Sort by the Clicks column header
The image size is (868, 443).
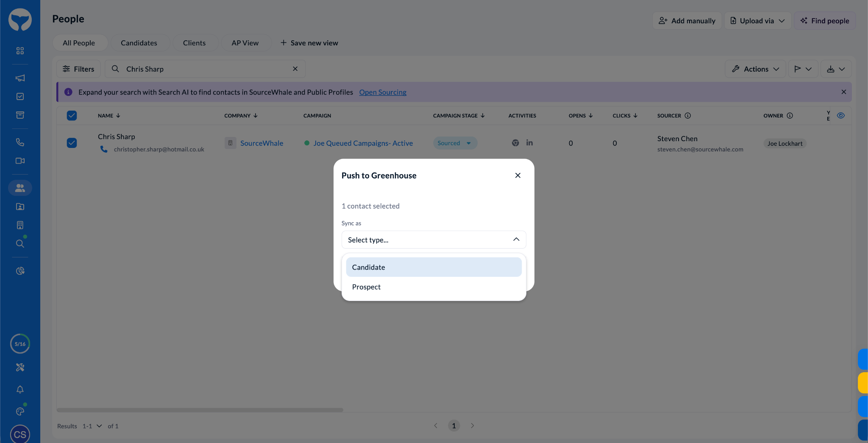coord(625,116)
